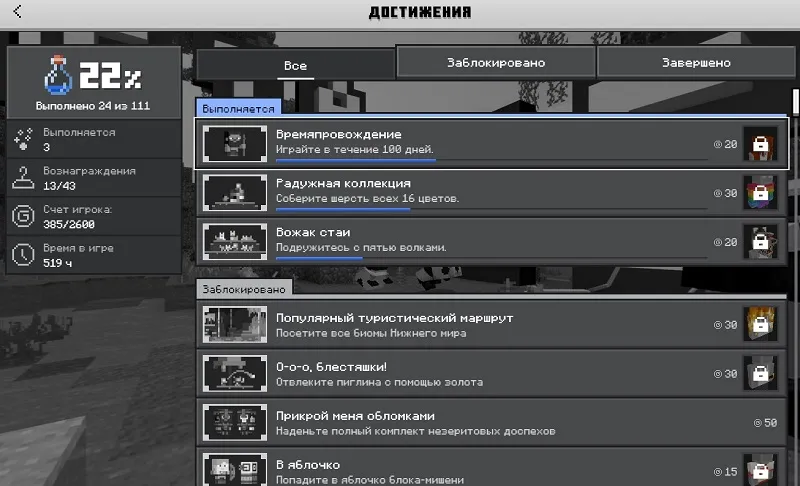The width and height of the screenshot is (800, 486).
Task: Select the Все tab
Action: coord(295,65)
